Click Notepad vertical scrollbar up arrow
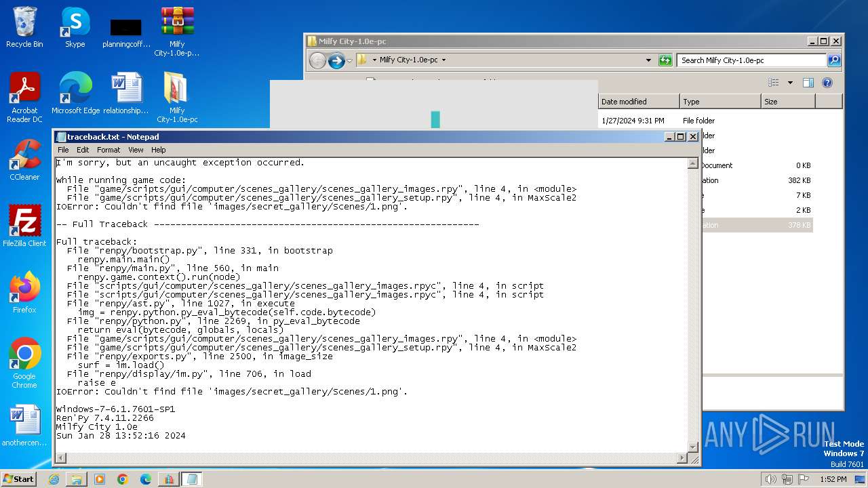This screenshot has width=868, height=488. [693, 163]
